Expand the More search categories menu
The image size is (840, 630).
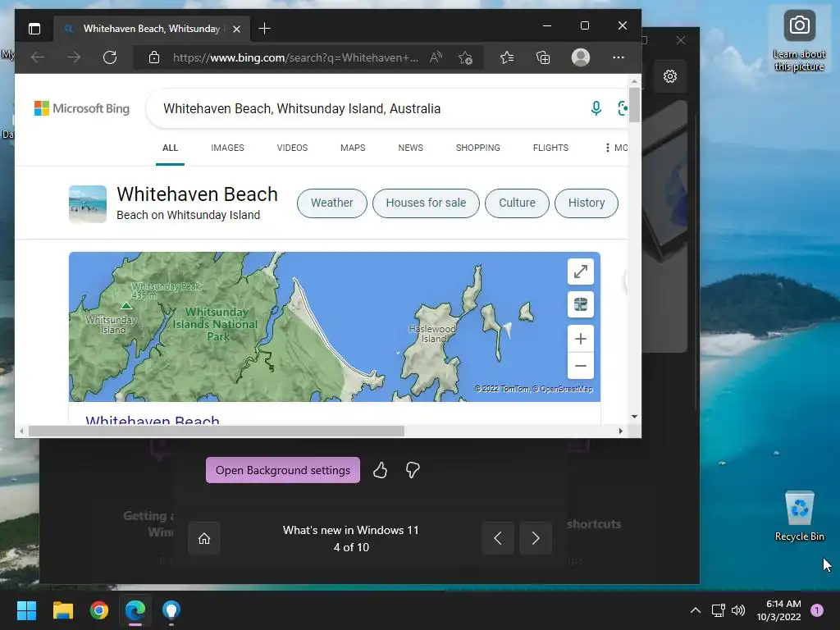click(615, 148)
